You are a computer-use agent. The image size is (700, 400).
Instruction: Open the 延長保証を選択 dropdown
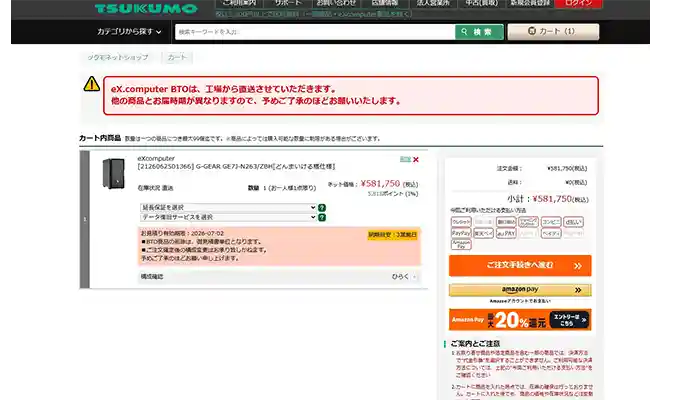point(228,207)
